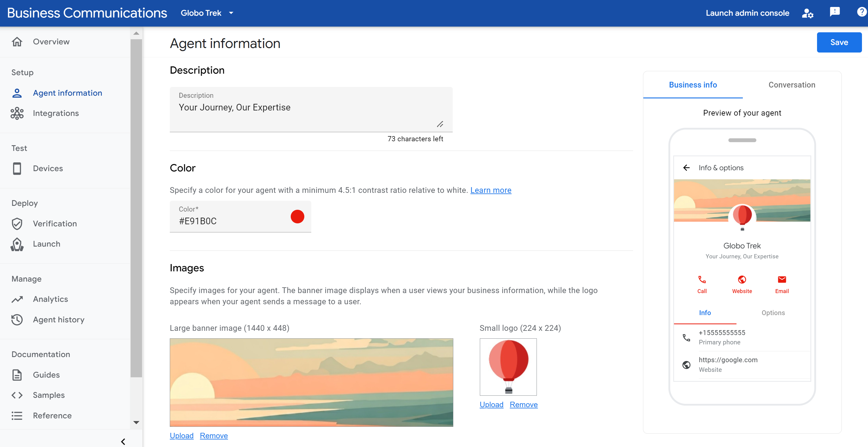Select the Agent history clock icon
Screen dimensions: 868x447
[x=17, y=319]
